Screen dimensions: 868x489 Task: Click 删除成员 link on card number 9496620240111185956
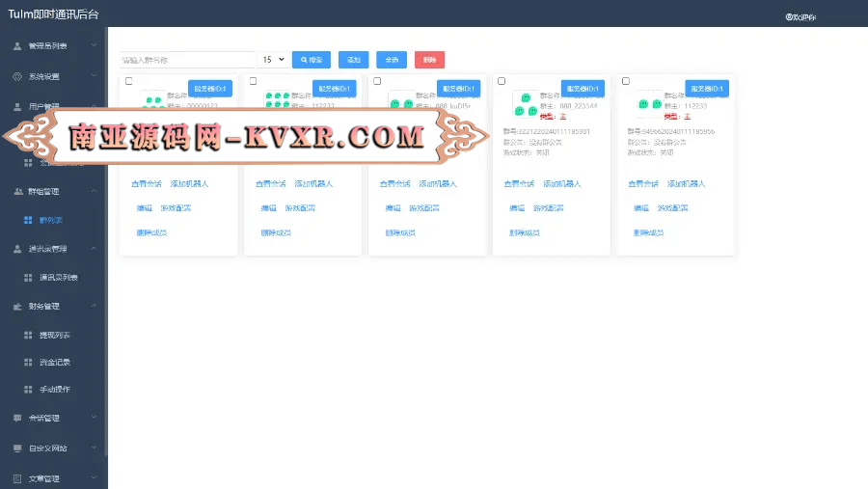click(x=649, y=232)
